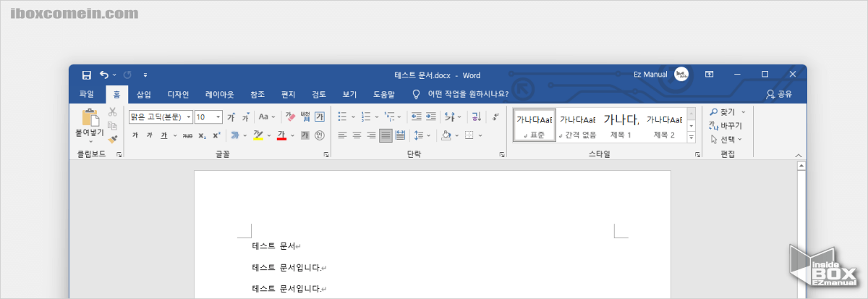Apply red font color
This screenshot has height=299, width=868.
click(x=282, y=135)
